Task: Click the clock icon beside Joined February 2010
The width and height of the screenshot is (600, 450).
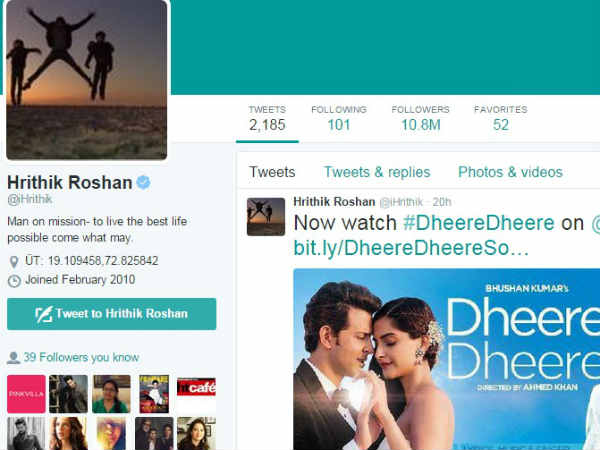Action: [x=14, y=281]
